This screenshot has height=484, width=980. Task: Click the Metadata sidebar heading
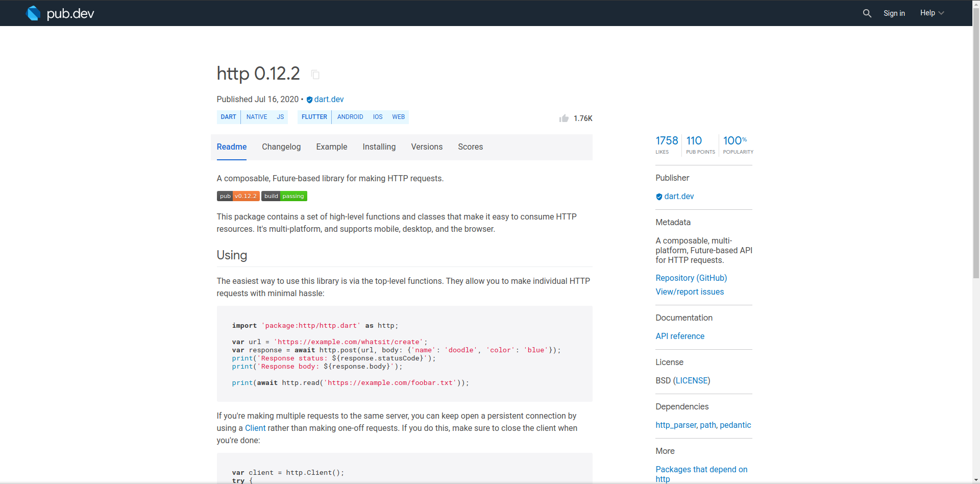point(673,223)
